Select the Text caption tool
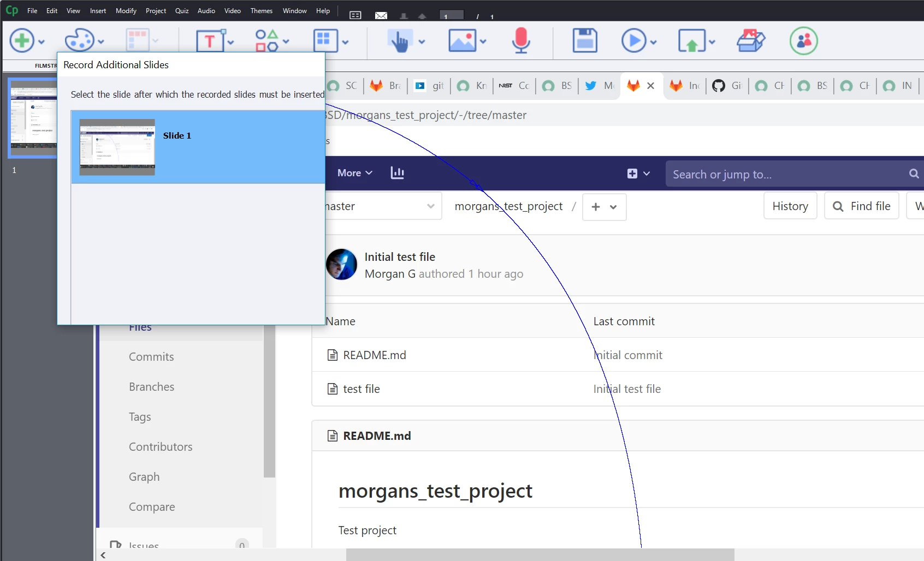Image resolution: width=924 pixels, height=561 pixels. click(x=210, y=41)
